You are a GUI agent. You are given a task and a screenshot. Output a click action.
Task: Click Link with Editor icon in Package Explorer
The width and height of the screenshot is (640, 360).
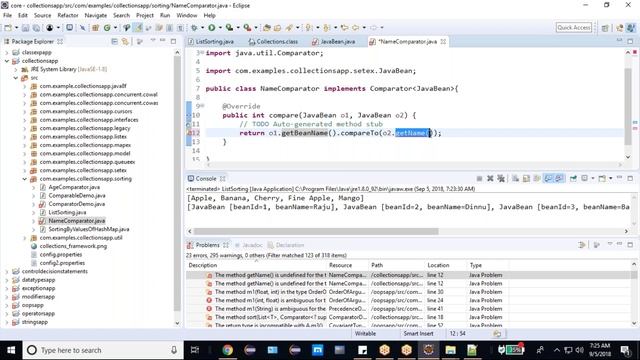pos(125,42)
